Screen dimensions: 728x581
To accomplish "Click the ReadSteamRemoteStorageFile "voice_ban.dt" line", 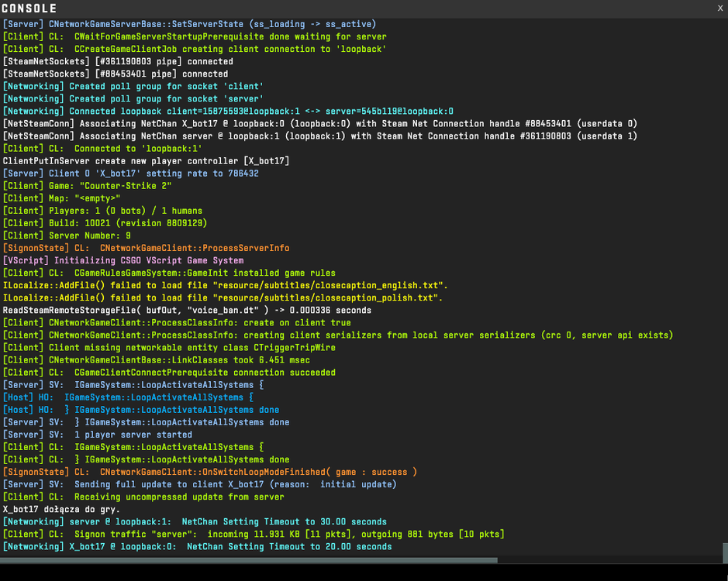I will tap(187, 311).
